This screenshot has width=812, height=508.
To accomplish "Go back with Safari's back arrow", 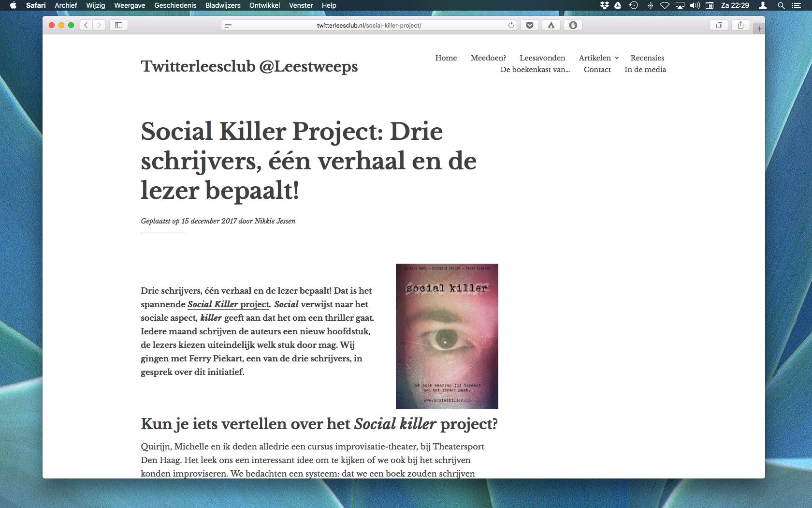I will pos(86,25).
